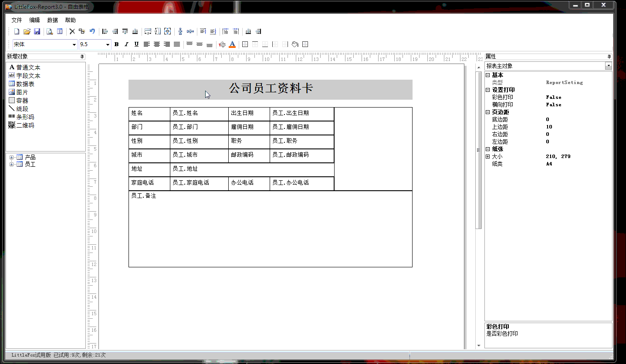Set vertical alignment to top

click(x=189, y=44)
